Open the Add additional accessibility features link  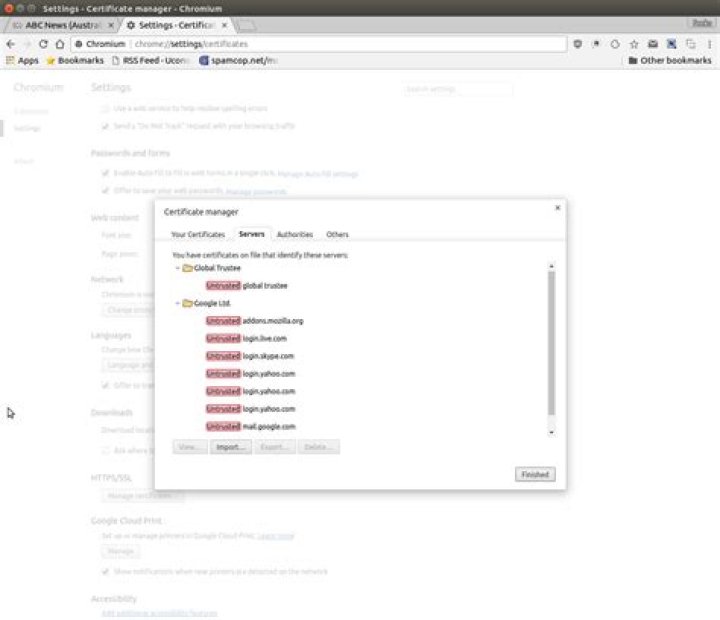click(159, 613)
